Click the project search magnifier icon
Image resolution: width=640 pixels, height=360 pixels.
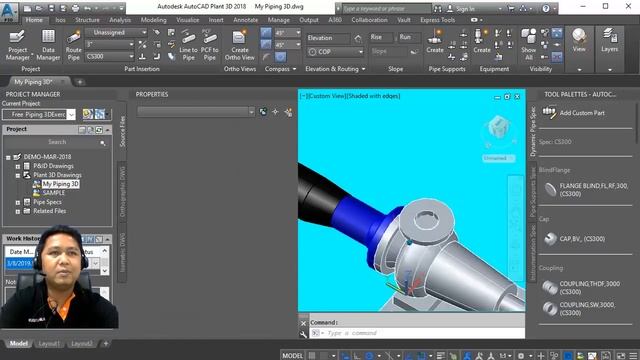(103, 142)
